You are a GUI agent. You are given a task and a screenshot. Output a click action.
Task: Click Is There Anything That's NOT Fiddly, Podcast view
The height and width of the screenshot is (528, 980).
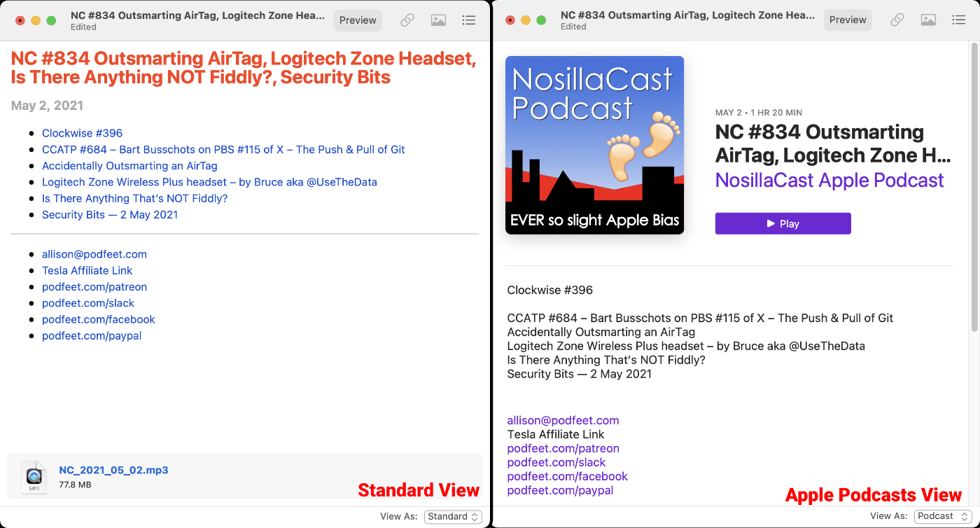(606, 360)
